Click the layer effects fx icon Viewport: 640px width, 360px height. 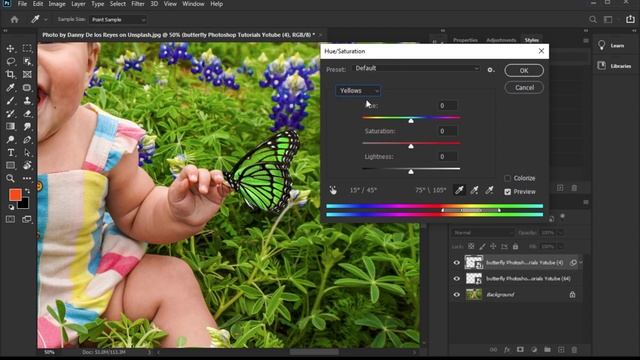coord(507,349)
